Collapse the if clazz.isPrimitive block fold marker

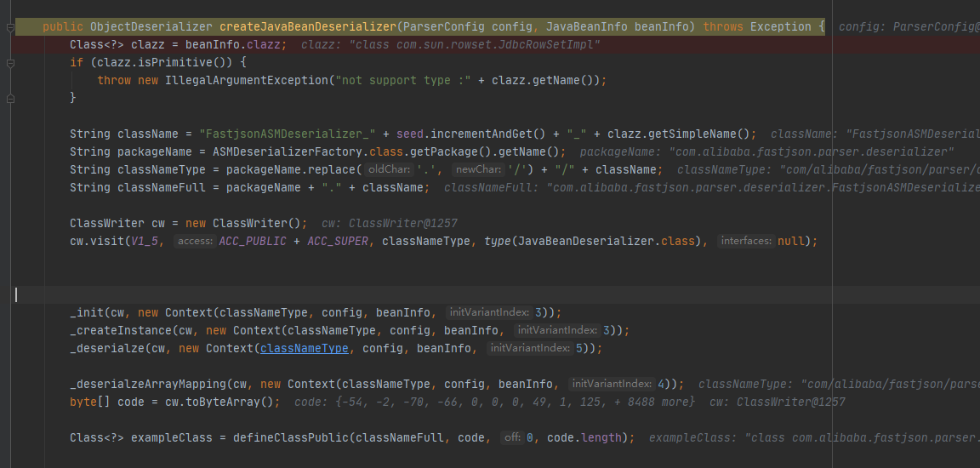point(10,63)
